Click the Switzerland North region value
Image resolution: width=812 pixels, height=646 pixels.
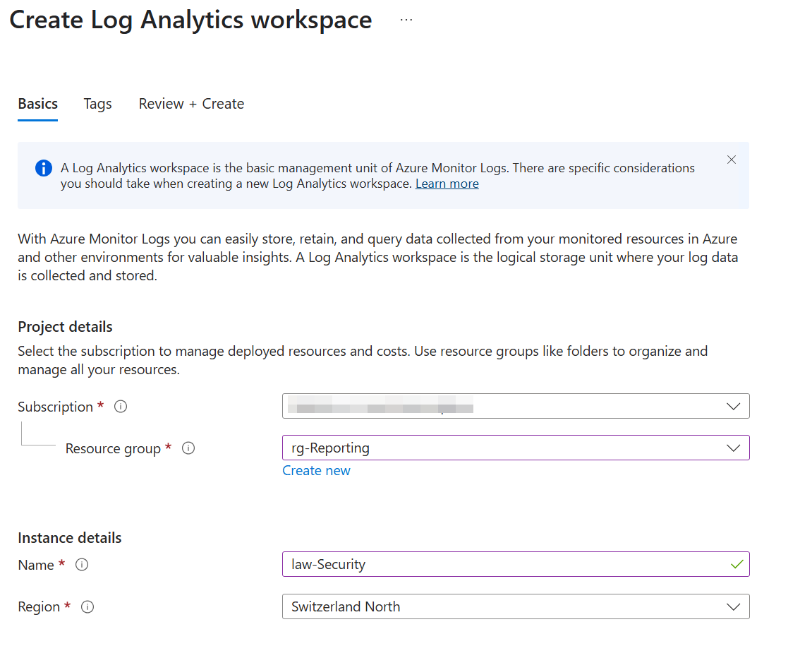point(346,606)
